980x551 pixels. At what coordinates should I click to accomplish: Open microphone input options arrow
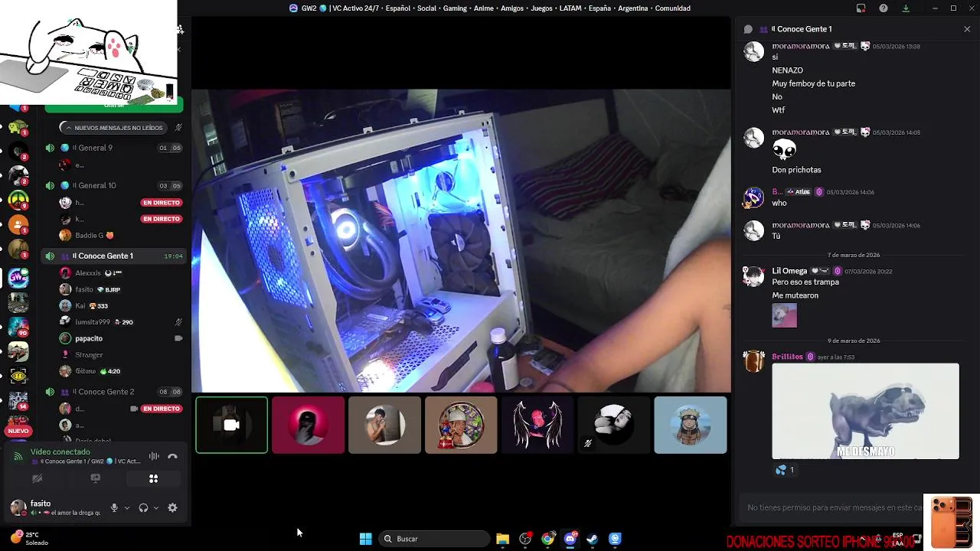(x=127, y=507)
